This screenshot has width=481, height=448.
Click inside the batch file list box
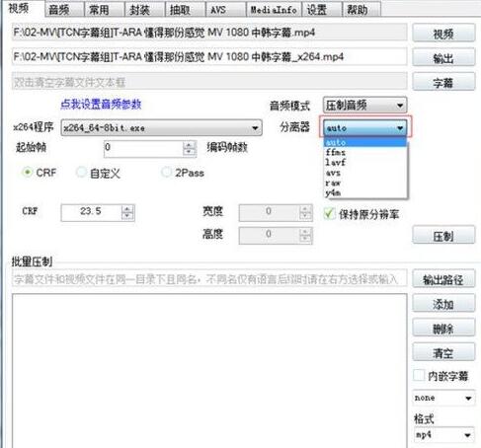coord(209,371)
